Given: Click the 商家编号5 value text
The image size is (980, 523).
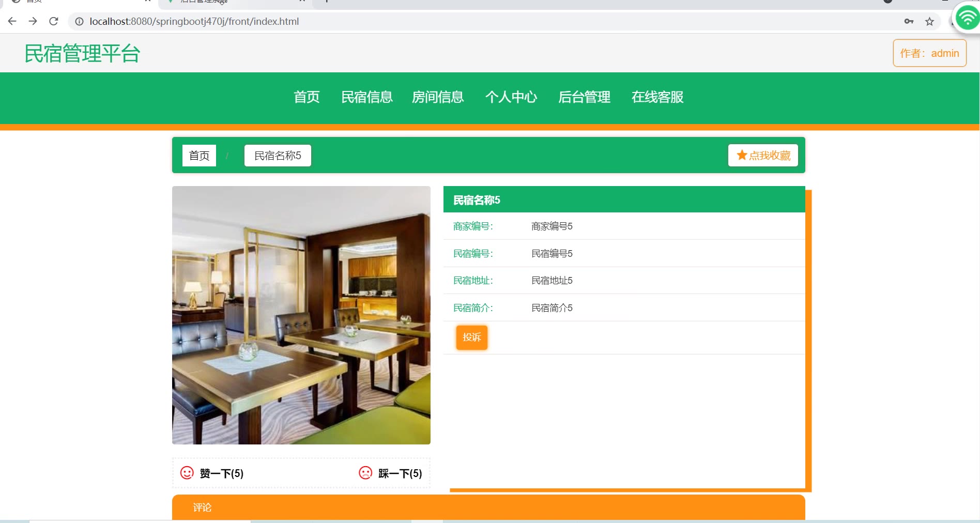Looking at the screenshot, I should (552, 226).
